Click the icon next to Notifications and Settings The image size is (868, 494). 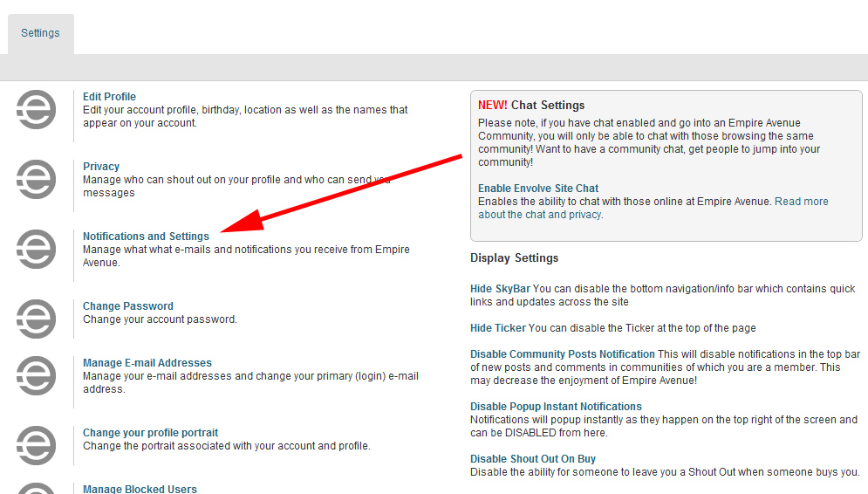coord(36,250)
